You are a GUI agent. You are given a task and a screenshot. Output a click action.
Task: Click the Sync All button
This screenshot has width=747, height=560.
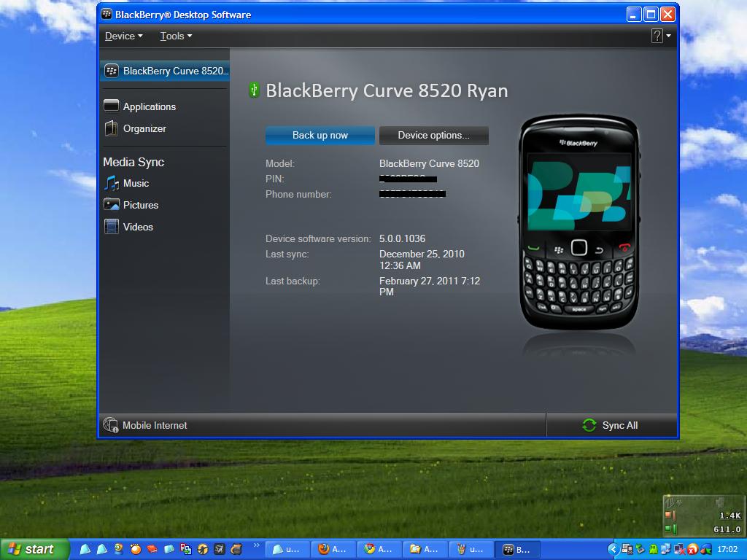click(x=611, y=425)
